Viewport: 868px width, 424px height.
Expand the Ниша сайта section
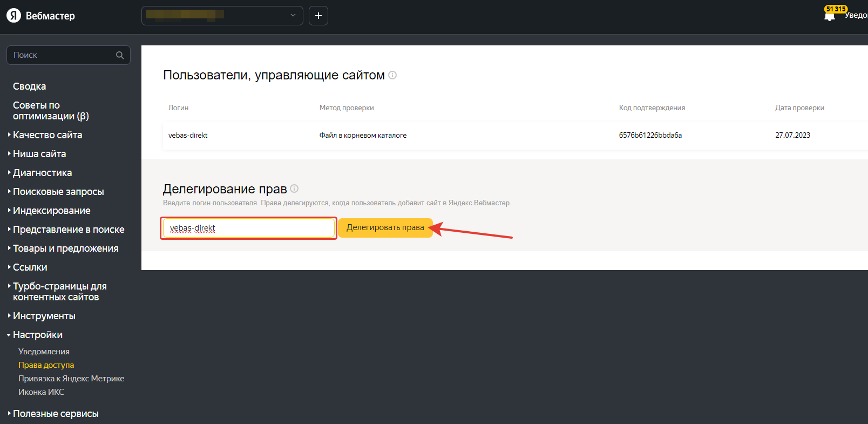click(39, 154)
